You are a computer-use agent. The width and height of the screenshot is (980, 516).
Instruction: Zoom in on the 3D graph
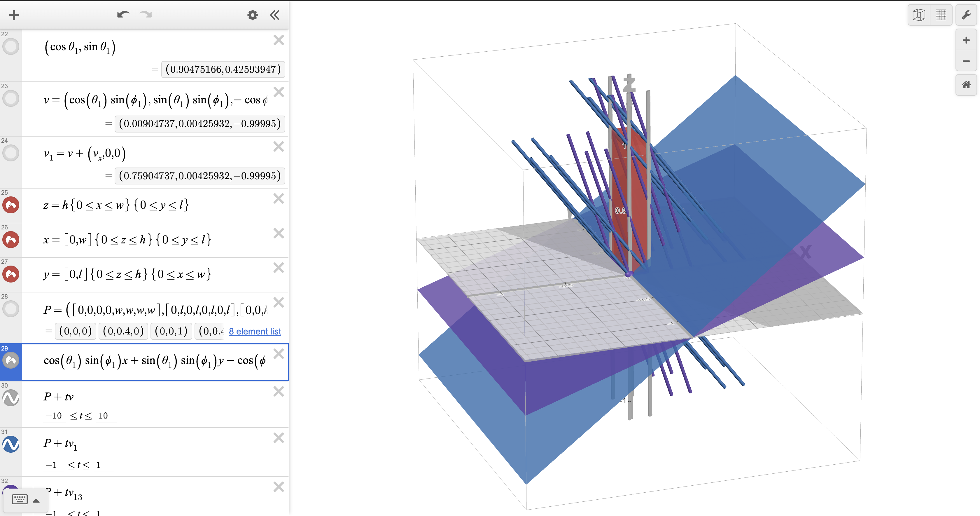point(966,40)
